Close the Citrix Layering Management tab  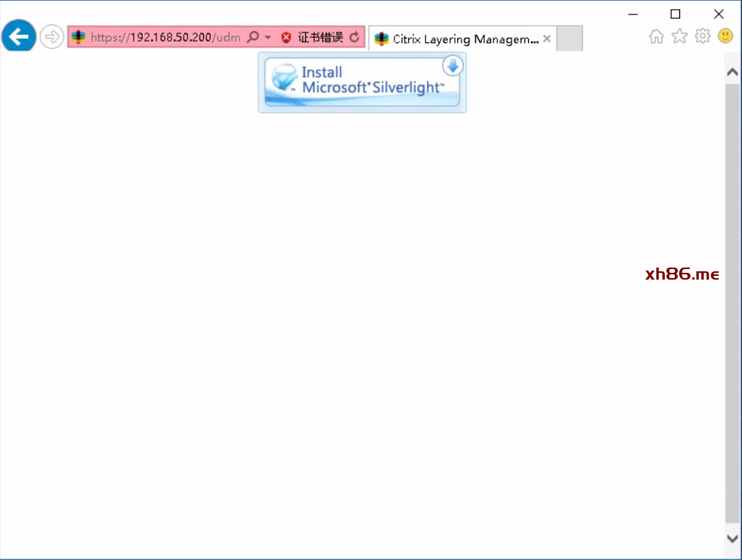547,39
